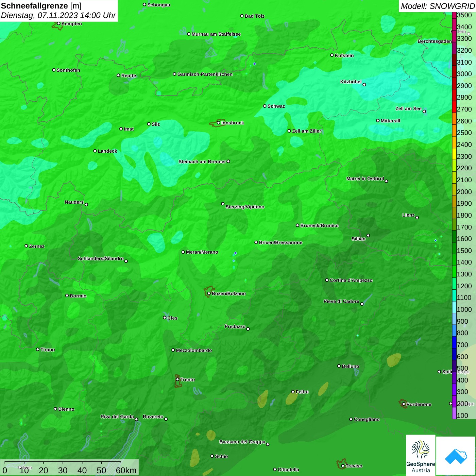Click the 'Schlanders/Silandro' label
This screenshot has width=476, height=476.
coord(101,258)
